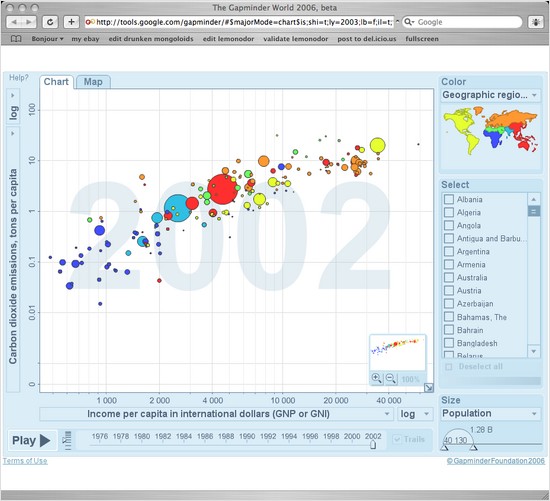Click the URL address field
Screen dimensions: 550x501
point(239,22)
